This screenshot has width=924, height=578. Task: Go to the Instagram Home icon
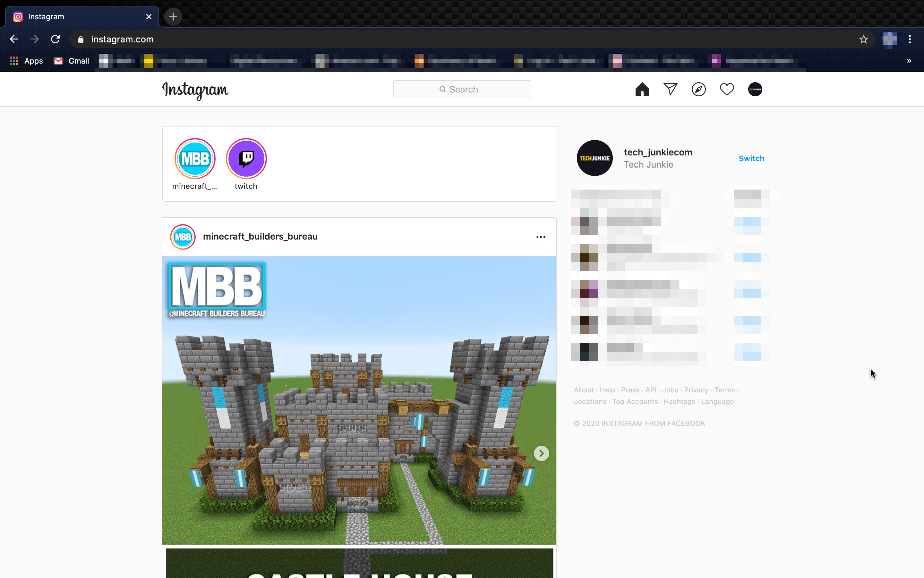[x=642, y=90]
